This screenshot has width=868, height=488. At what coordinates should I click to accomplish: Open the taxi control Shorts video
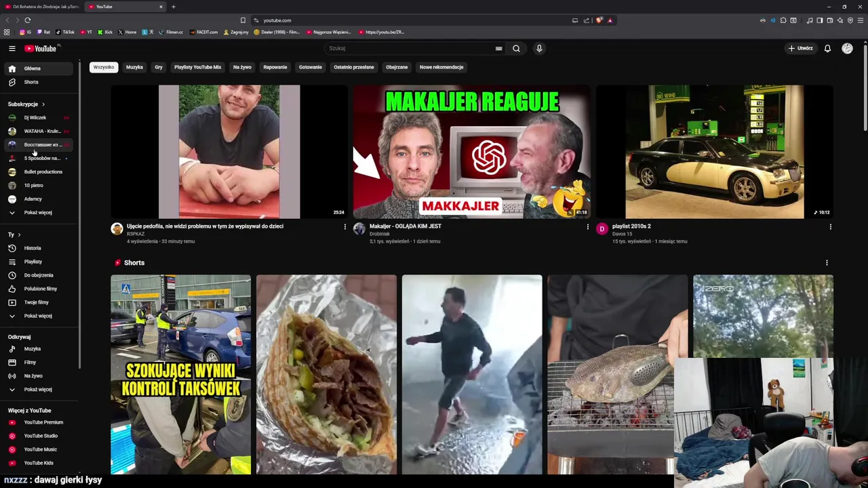click(x=181, y=374)
